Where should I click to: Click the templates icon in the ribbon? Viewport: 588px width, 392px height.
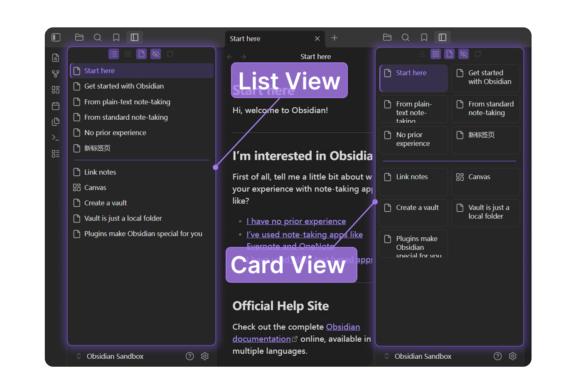click(x=56, y=122)
